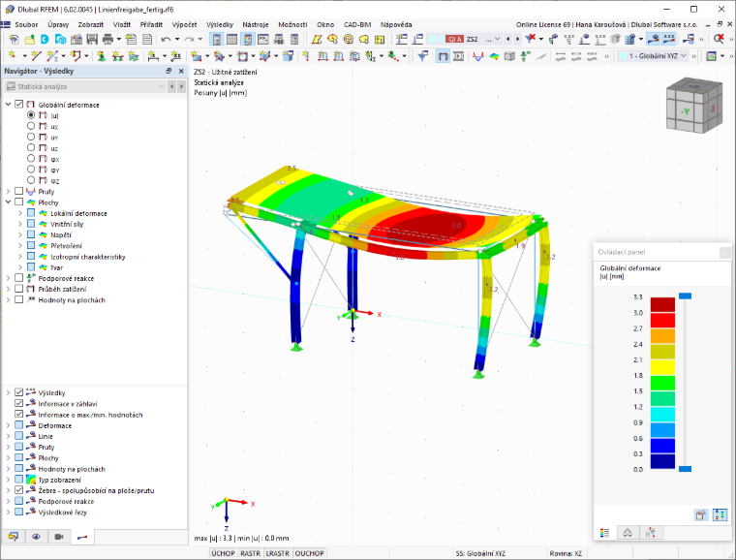Enable the Podporové reakce checkbox in upper tree
The image size is (736, 560).
click(x=18, y=278)
